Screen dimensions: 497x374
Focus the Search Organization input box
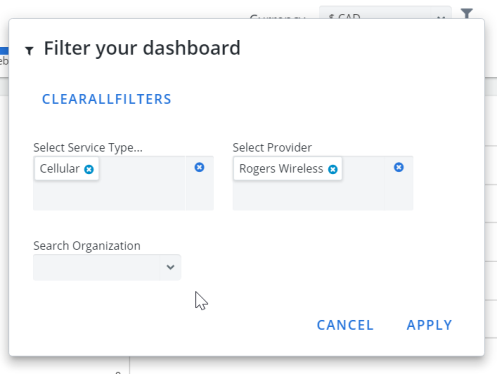pyautogui.click(x=97, y=267)
